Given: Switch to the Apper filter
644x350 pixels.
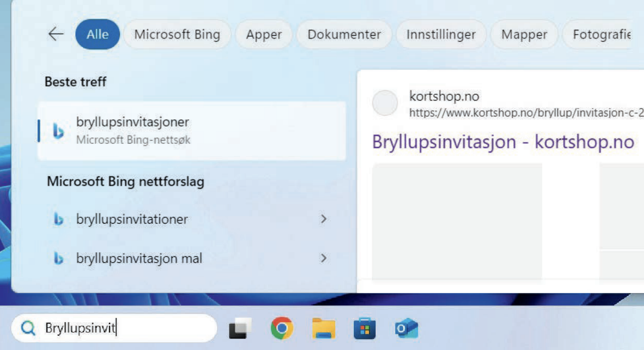Looking at the screenshot, I should [264, 34].
